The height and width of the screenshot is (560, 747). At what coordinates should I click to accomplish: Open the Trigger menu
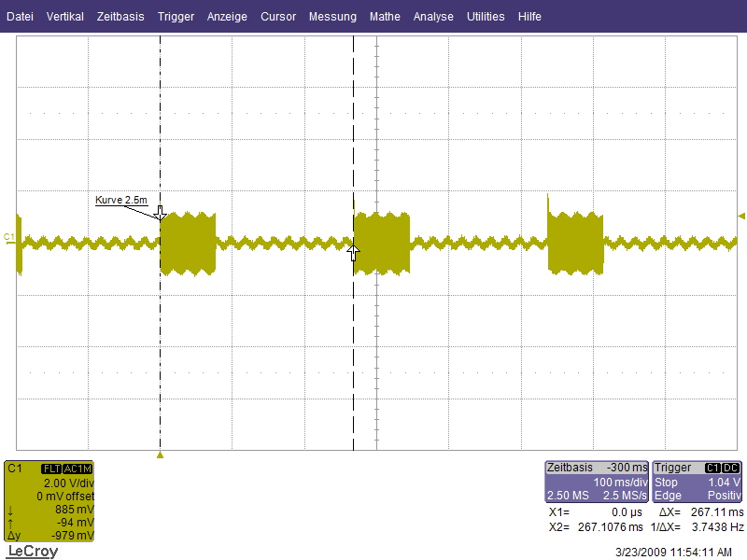click(x=176, y=17)
